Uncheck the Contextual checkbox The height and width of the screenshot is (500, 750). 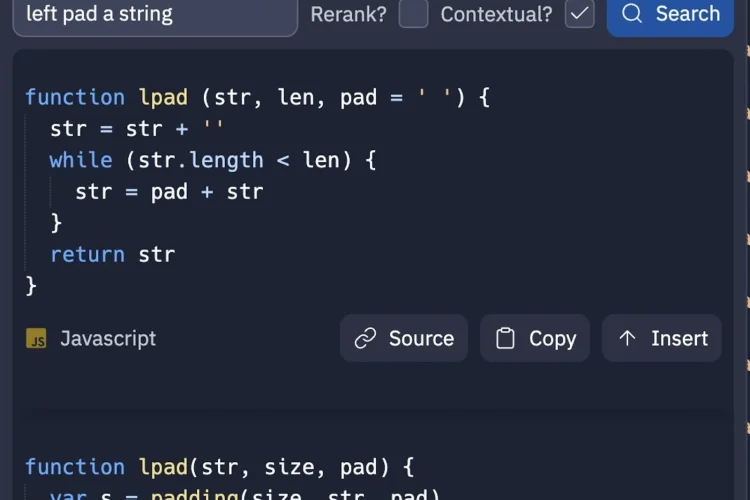tap(579, 14)
